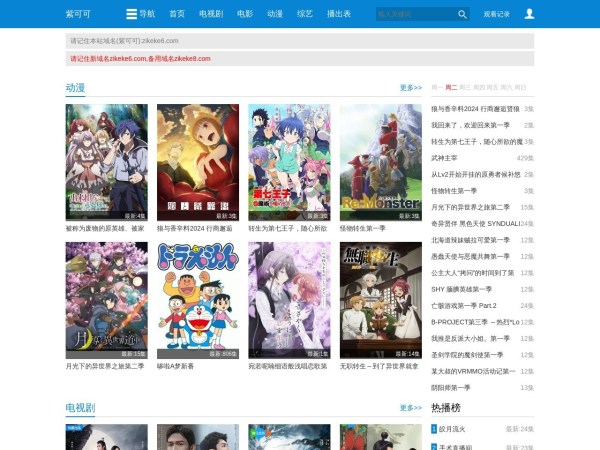This screenshot has height=450, width=600.
Task: Open 阴阳师第一季 list entry
Action: (x=451, y=388)
